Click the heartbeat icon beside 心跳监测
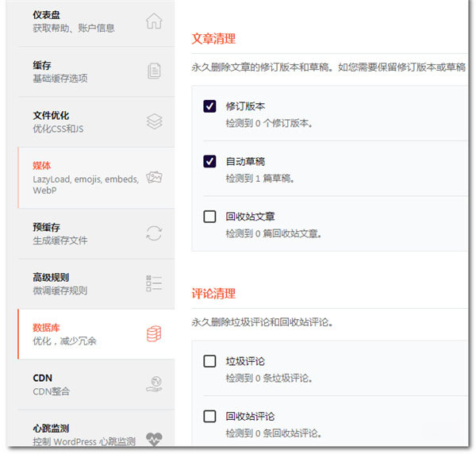The width and height of the screenshot is (476, 454). coord(154,437)
